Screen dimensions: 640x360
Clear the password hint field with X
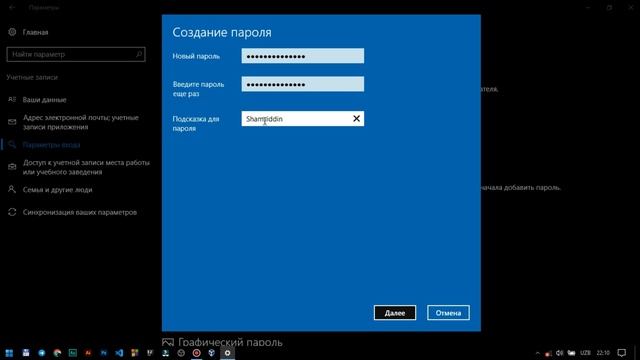[356, 119]
